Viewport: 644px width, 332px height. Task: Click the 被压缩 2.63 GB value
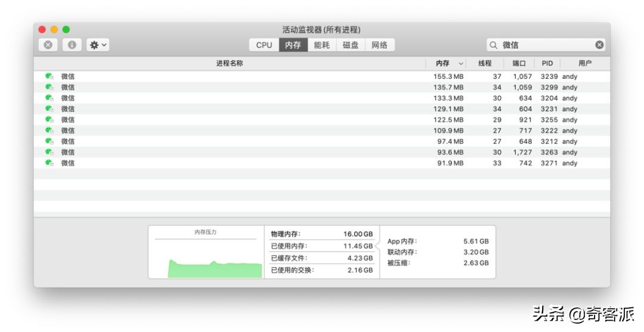pos(476,263)
